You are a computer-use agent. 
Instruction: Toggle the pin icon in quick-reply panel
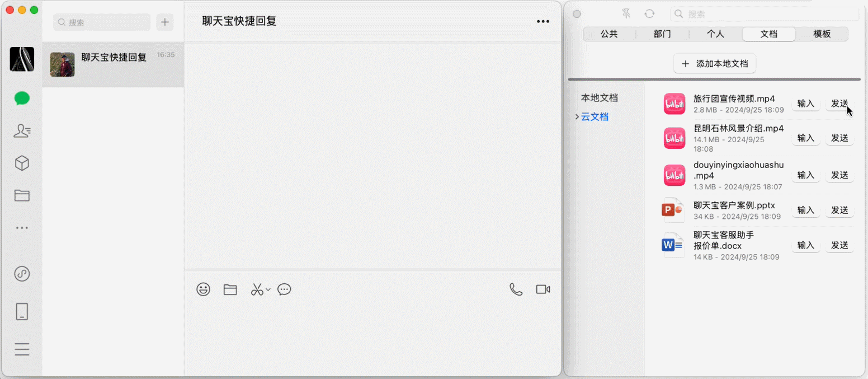626,14
